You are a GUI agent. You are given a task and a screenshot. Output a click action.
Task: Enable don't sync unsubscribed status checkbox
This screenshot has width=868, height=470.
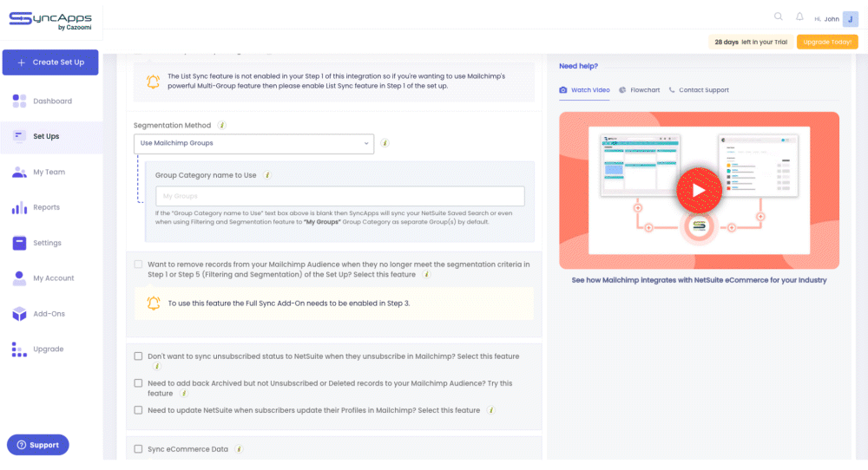[138, 356]
